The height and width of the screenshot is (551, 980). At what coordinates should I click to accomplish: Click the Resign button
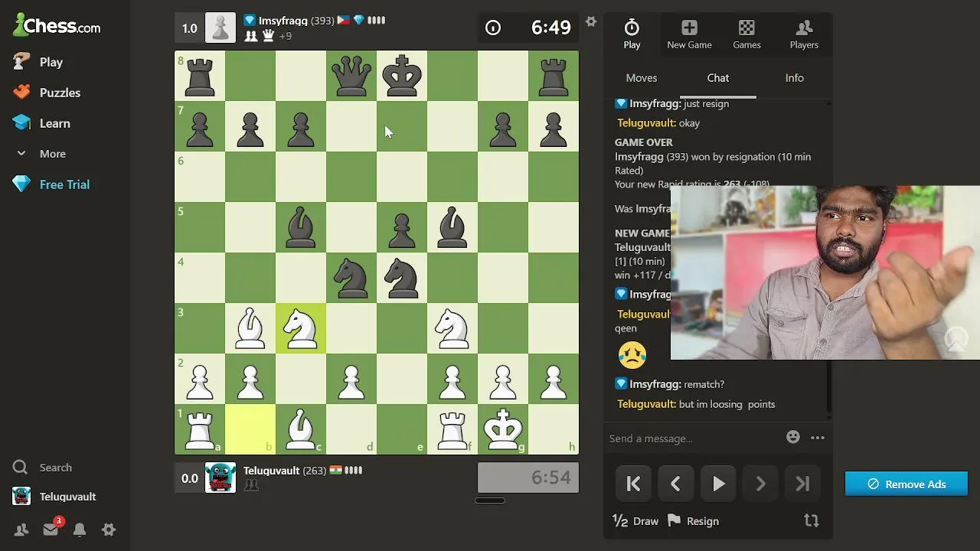click(x=693, y=521)
